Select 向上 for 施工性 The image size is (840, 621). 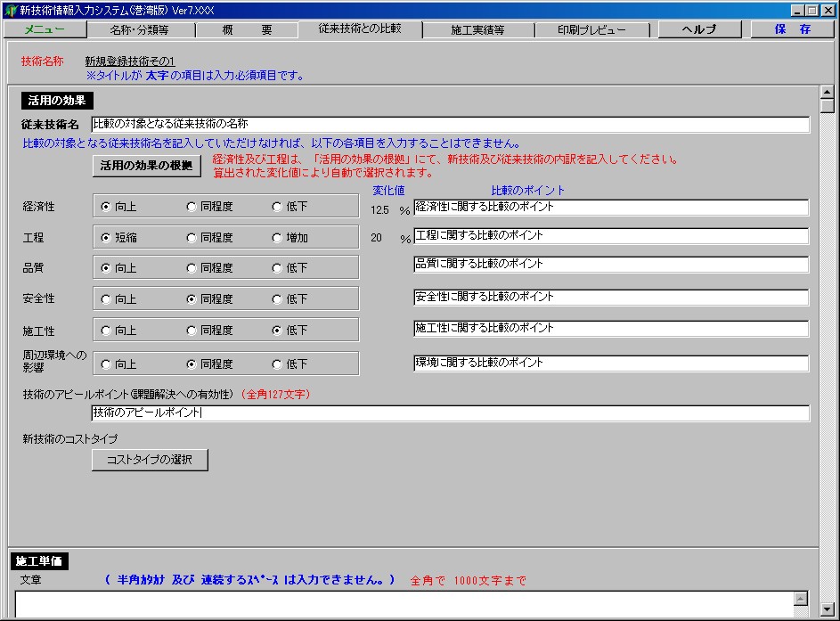pyautogui.click(x=106, y=331)
